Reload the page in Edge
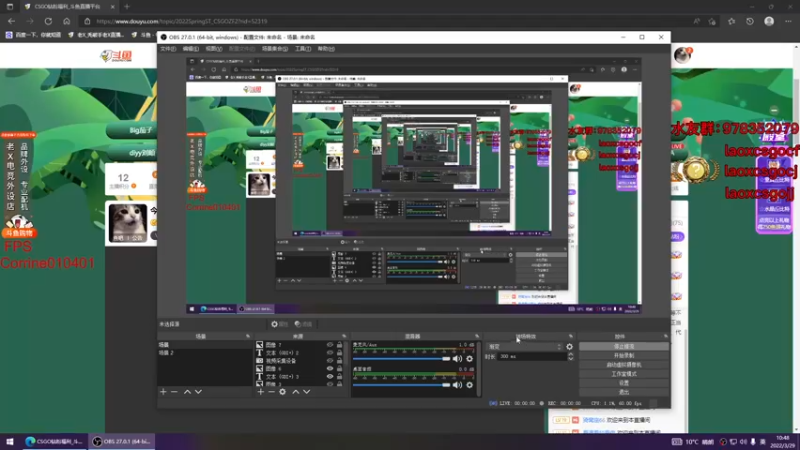This screenshot has height=450, width=800. [48, 21]
